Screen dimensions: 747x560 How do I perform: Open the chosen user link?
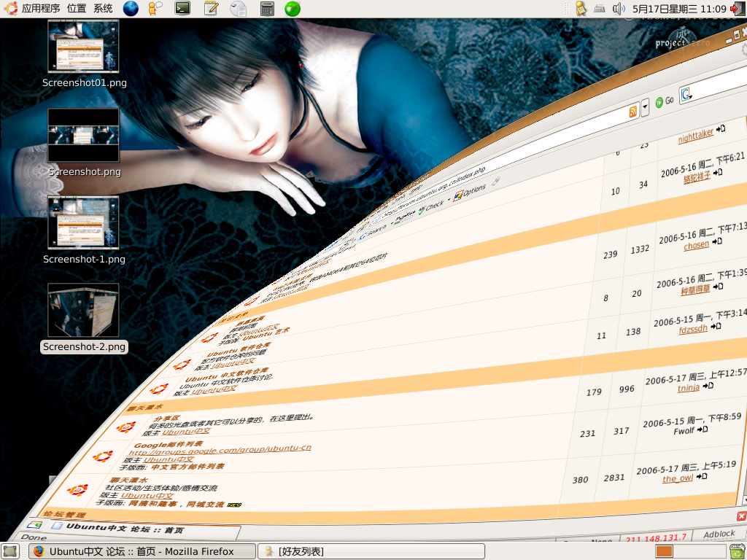tap(696, 245)
